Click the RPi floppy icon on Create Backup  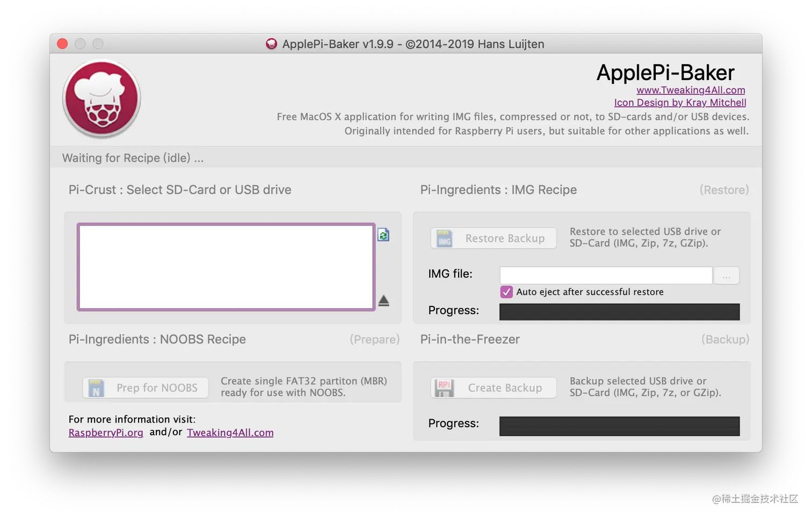point(444,388)
